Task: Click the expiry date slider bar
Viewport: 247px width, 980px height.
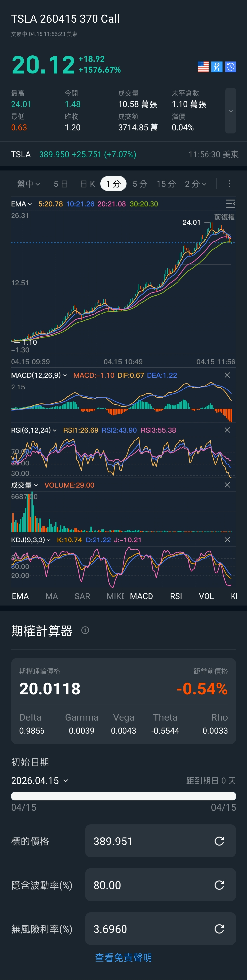Action: [x=123, y=796]
